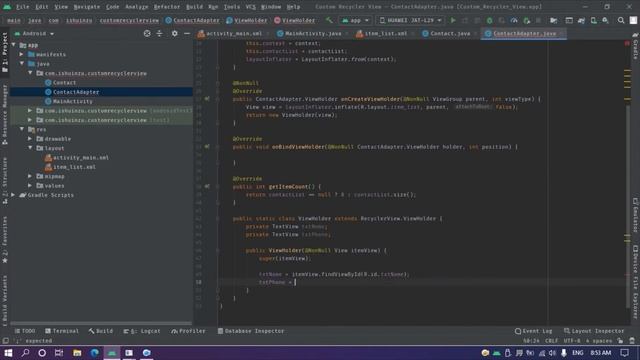Open the Layout Inspector

(x=593, y=331)
